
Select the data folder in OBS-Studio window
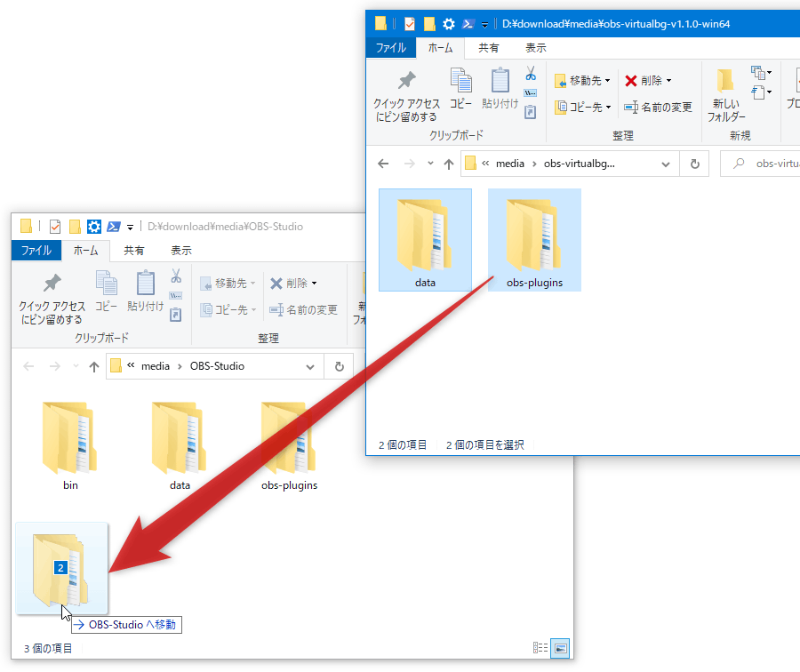pos(180,446)
